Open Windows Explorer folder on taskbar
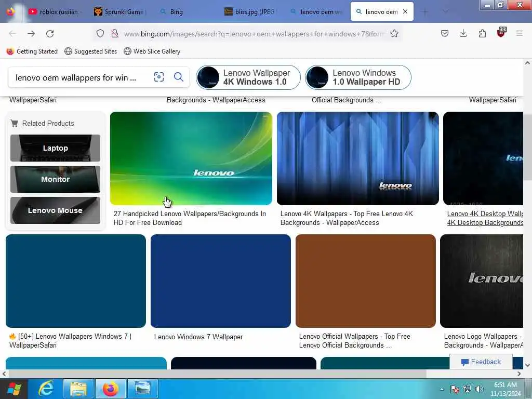 pyautogui.click(x=78, y=389)
